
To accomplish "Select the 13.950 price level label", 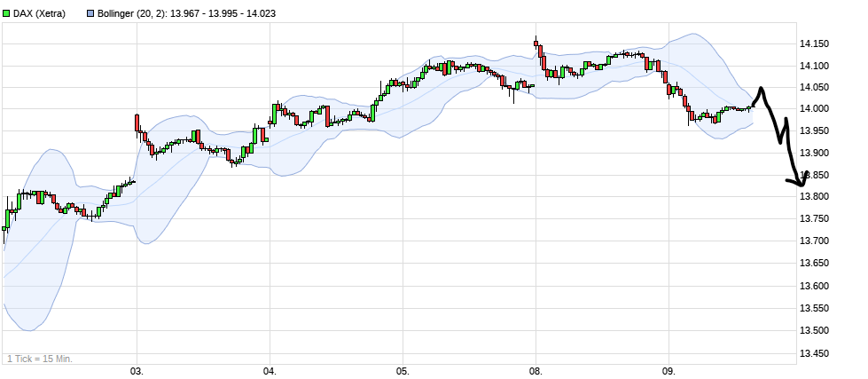I will tap(814, 131).
